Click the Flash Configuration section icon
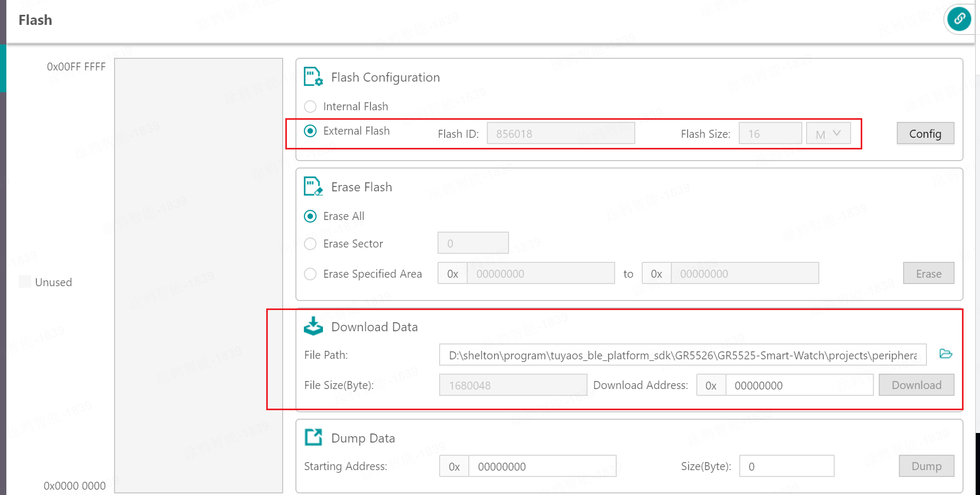Viewport: 980px width, 495px height. coord(313,77)
